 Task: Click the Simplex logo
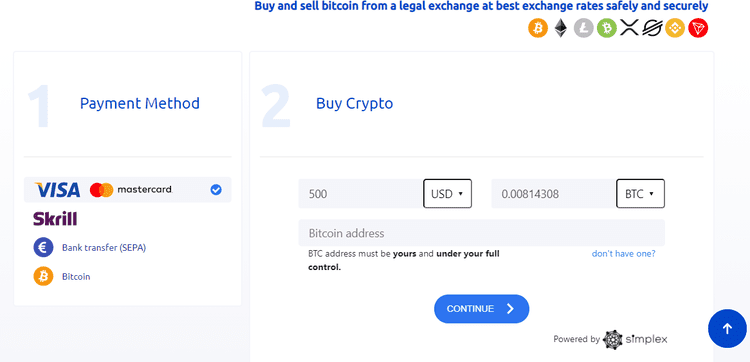click(x=635, y=339)
